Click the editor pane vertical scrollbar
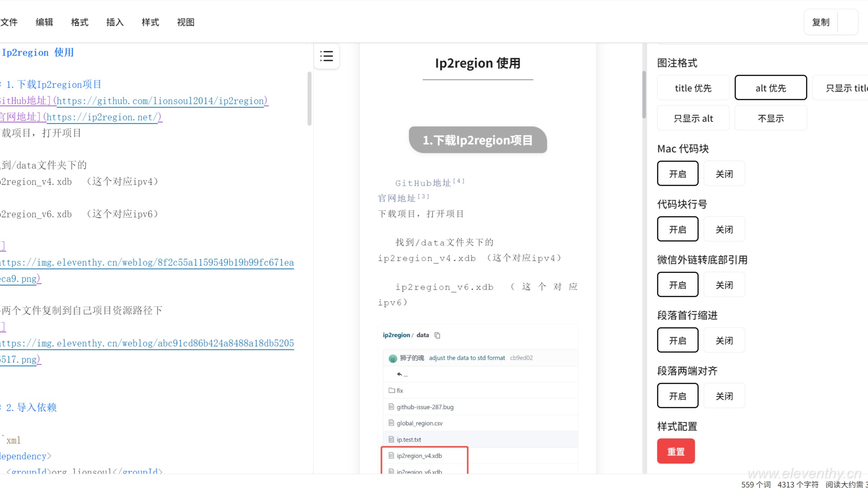Screen dimensions: 868x488 point(309,98)
